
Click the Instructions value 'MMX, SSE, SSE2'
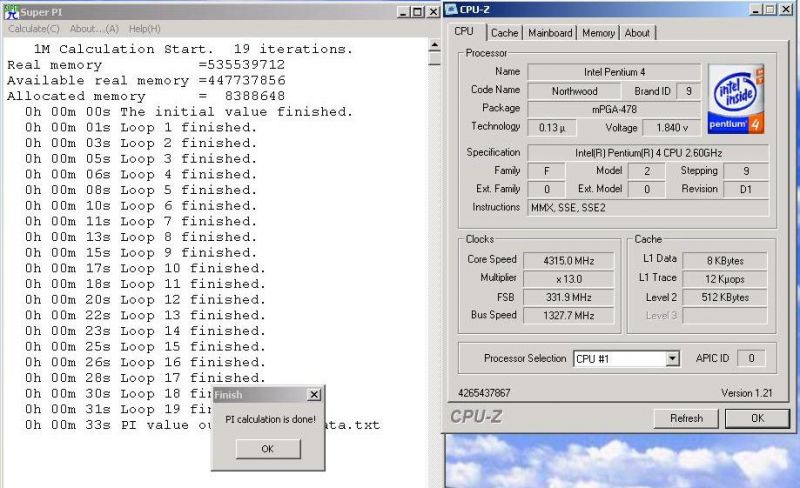point(648,208)
